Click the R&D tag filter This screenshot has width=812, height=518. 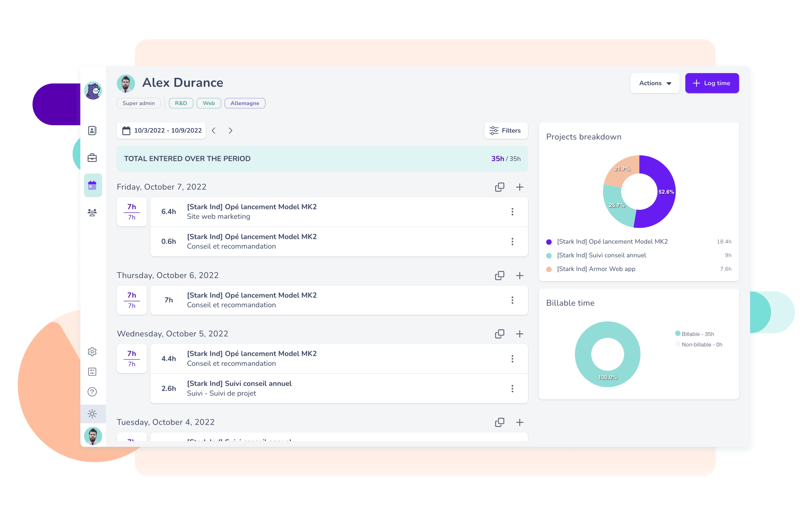tap(181, 103)
